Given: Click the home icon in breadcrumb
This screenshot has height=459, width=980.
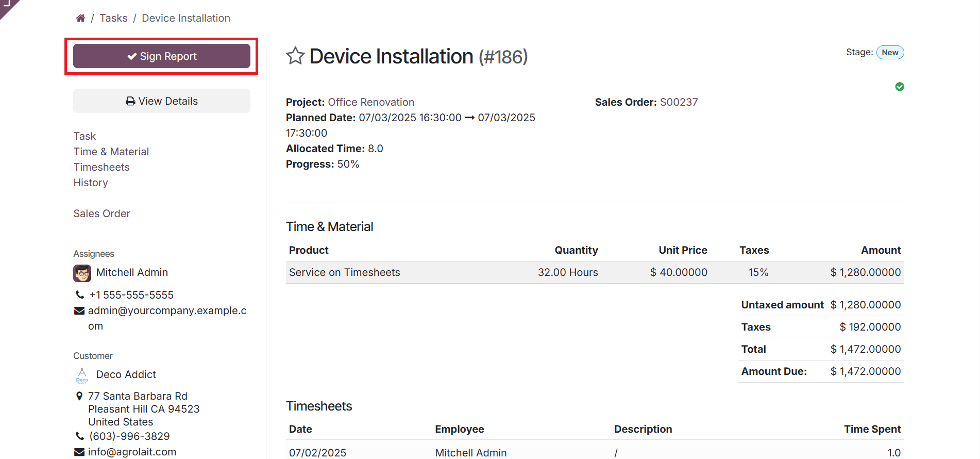Looking at the screenshot, I should pyautogui.click(x=80, y=18).
